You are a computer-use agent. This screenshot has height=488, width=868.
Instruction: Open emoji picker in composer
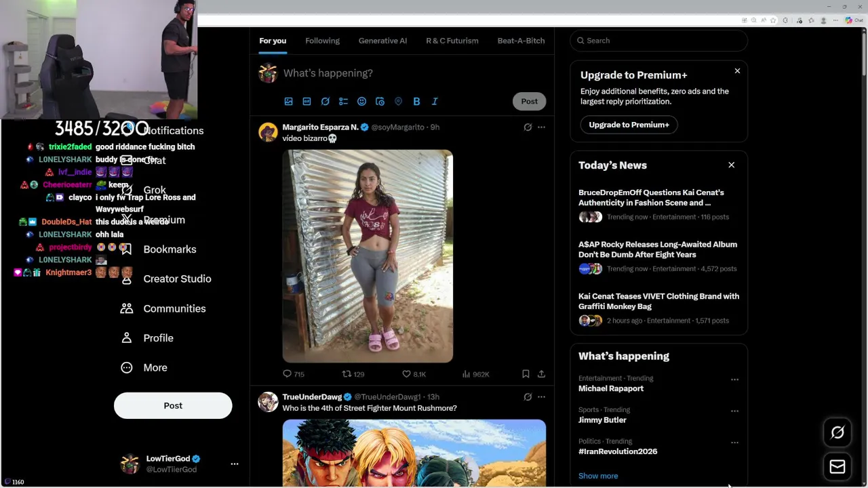pyautogui.click(x=361, y=102)
